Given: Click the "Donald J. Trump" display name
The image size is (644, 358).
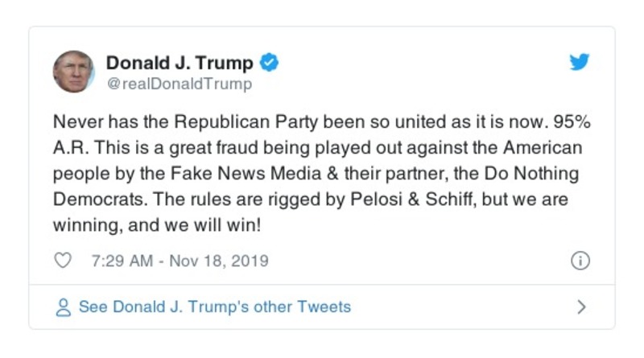Looking at the screenshot, I should [180, 63].
